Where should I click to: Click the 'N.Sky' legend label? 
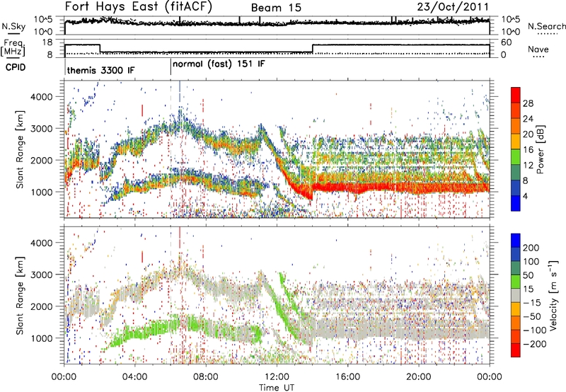[x=13, y=26]
